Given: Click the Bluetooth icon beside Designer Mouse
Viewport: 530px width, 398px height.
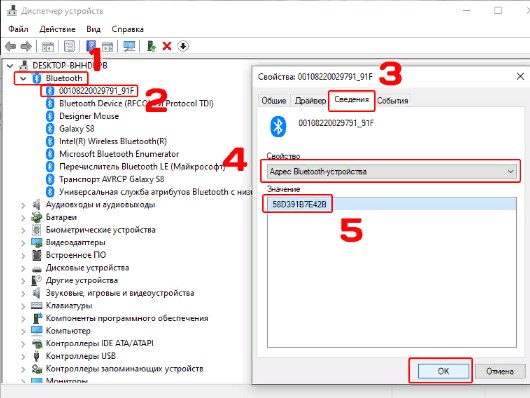Looking at the screenshot, I should tap(50, 116).
